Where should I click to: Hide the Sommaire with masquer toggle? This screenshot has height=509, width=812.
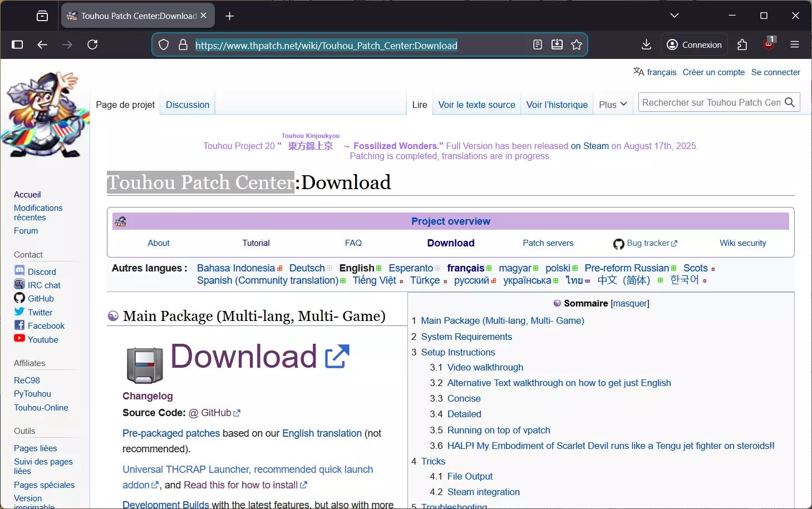pos(630,303)
